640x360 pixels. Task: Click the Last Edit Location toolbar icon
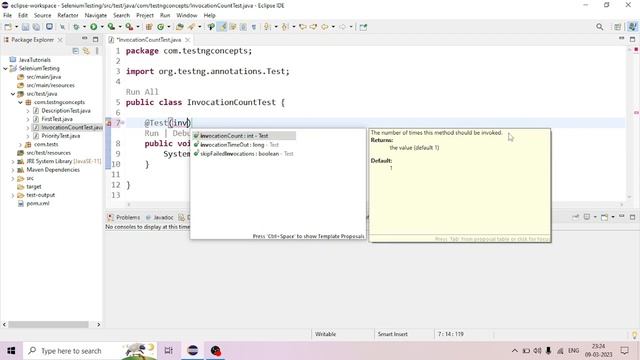302,27
